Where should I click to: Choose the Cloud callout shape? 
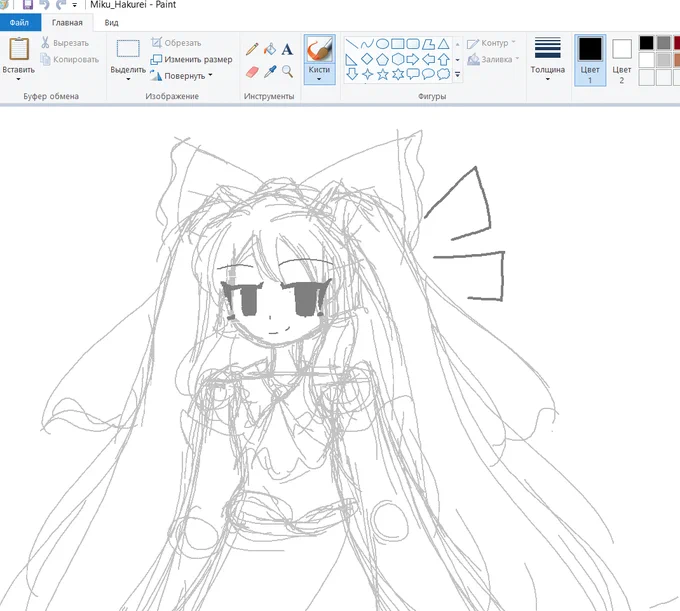coord(443,74)
